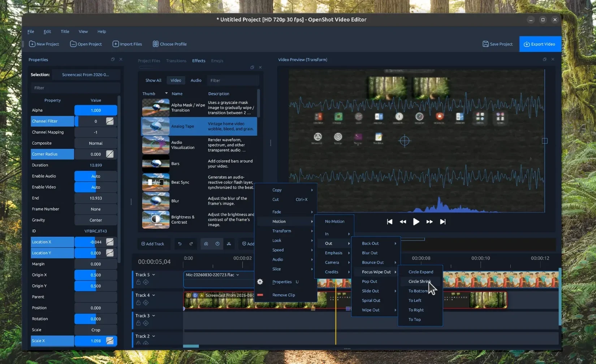Close the Properties panel
This screenshot has width=596, height=364.
click(x=121, y=59)
